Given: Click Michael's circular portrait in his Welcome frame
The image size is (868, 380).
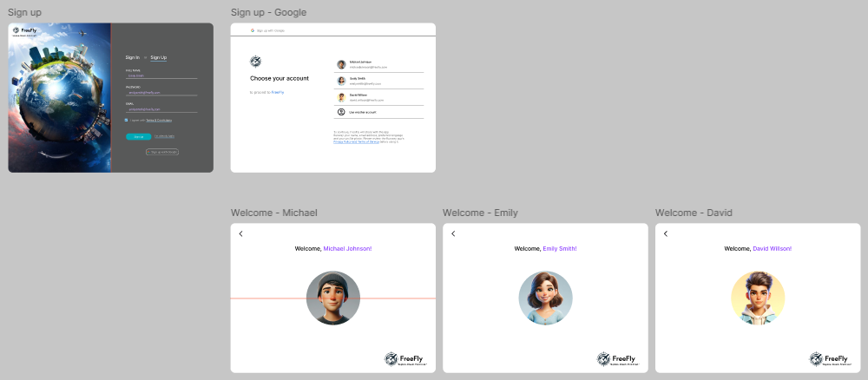Looking at the screenshot, I should [x=333, y=298].
